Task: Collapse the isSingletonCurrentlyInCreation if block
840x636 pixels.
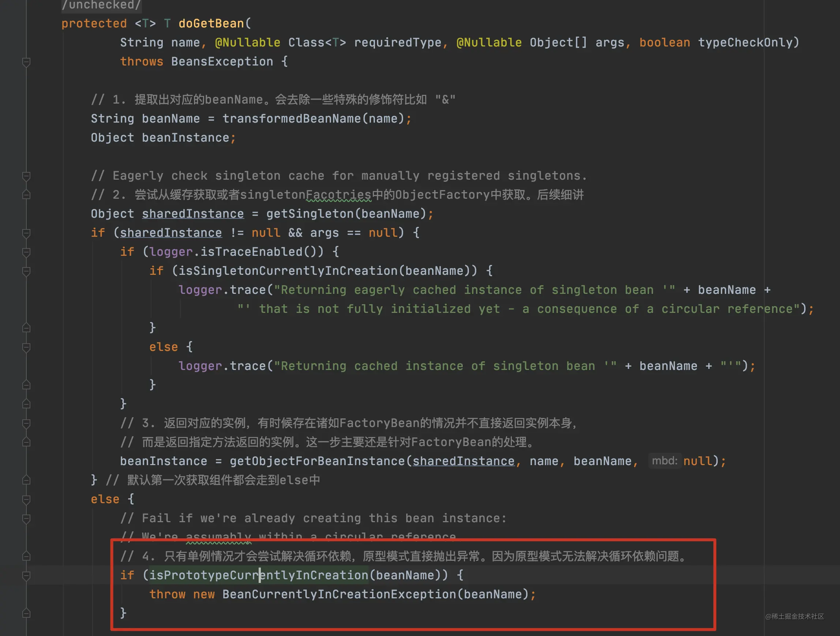Action: 26,271
